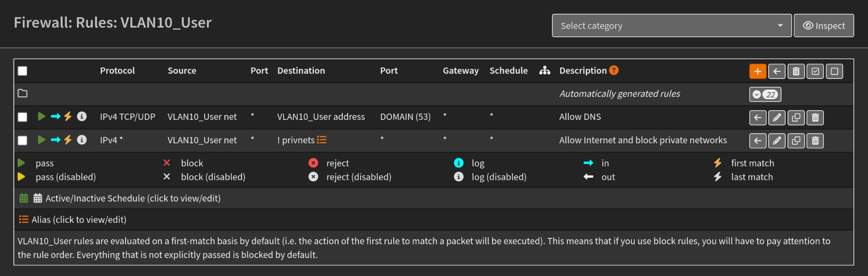
Task: Click the Description help question mark icon
Action: [614, 70]
